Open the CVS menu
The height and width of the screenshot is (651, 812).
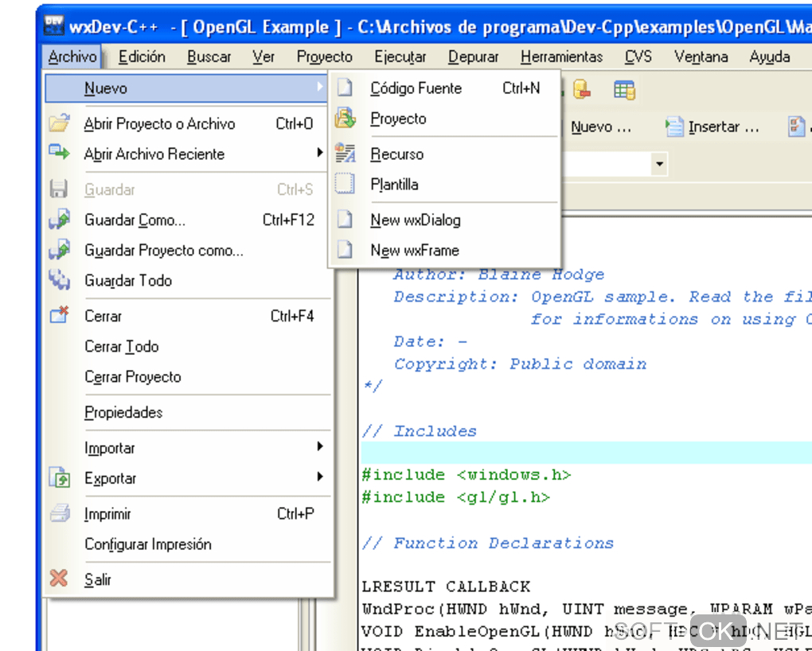pos(638,57)
